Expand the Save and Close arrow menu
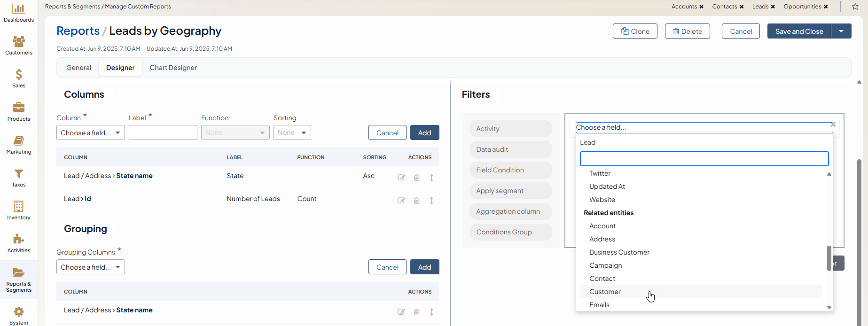The image size is (868, 326). [841, 31]
